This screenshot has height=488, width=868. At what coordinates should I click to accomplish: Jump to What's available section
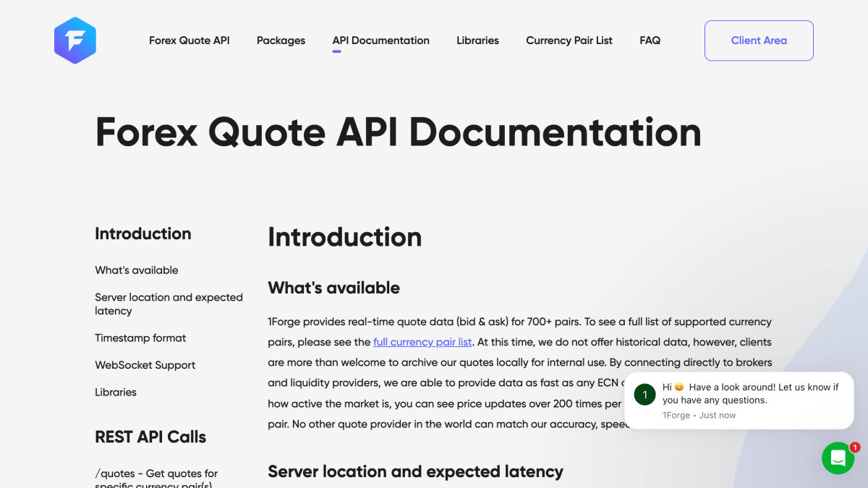(137, 270)
